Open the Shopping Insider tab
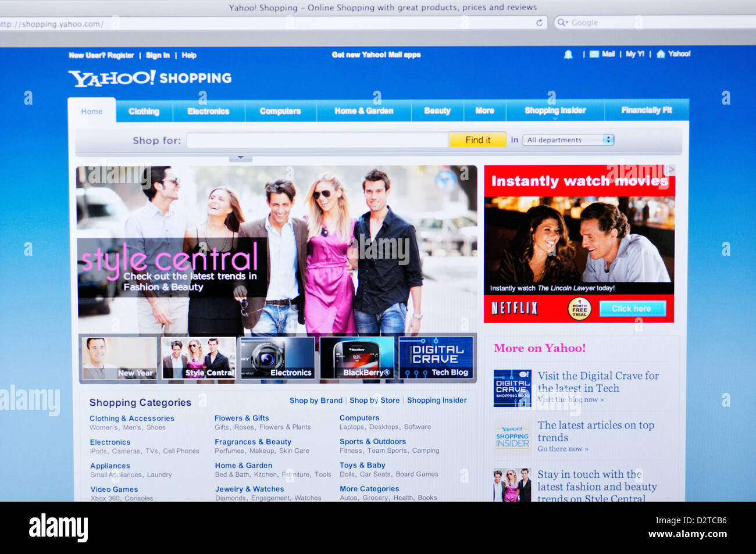This screenshot has width=756, height=554. [x=555, y=110]
